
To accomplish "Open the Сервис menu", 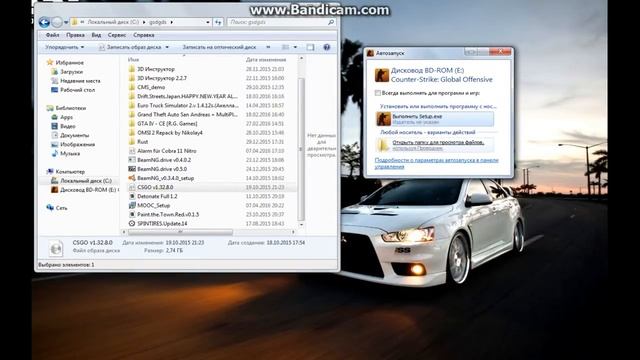I will pos(117,35).
